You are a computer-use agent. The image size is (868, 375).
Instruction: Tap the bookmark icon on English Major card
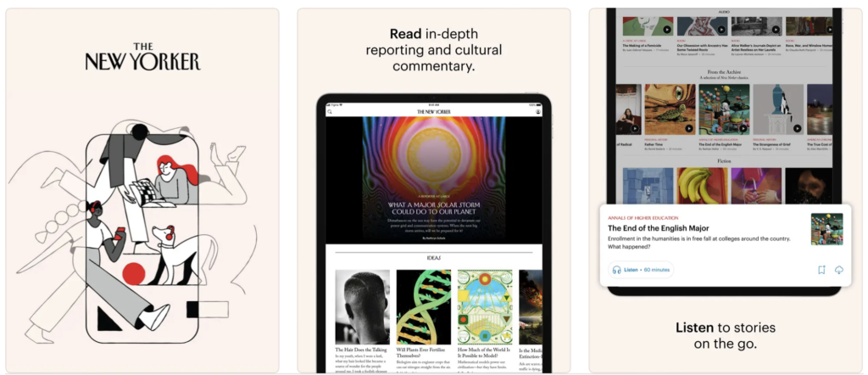821,270
